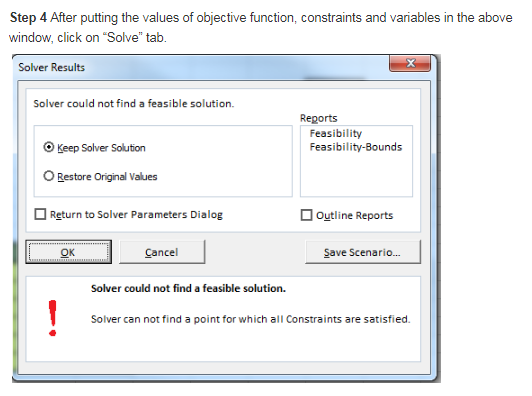Click the Constraints not satisfied explanation text

click(250, 319)
